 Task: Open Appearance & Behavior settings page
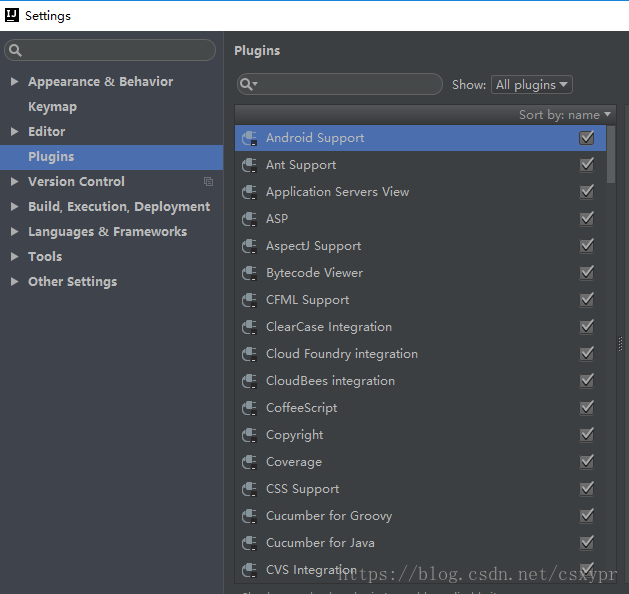[101, 82]
